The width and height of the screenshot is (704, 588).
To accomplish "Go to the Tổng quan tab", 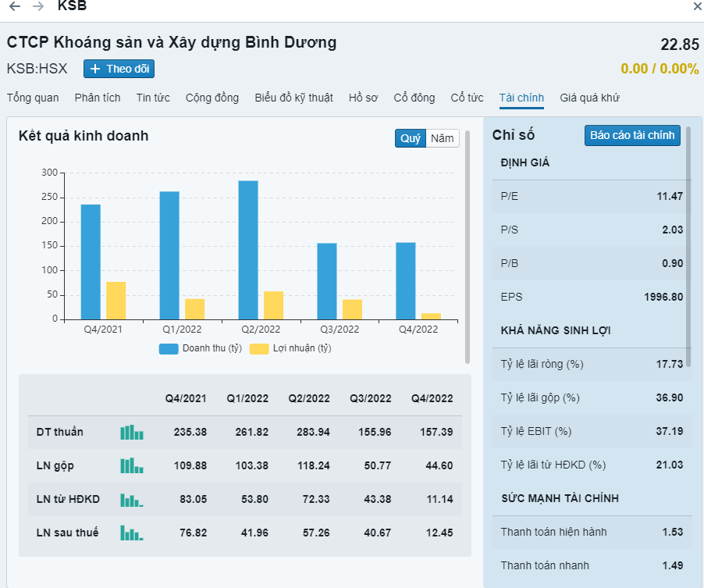I will click(33, 98).
